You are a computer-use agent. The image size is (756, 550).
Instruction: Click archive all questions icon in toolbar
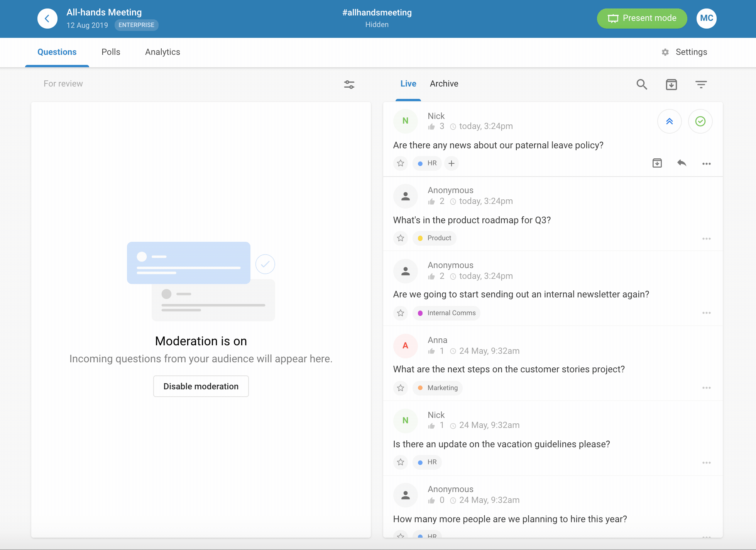pyautogui.click(x=671, y=84)
